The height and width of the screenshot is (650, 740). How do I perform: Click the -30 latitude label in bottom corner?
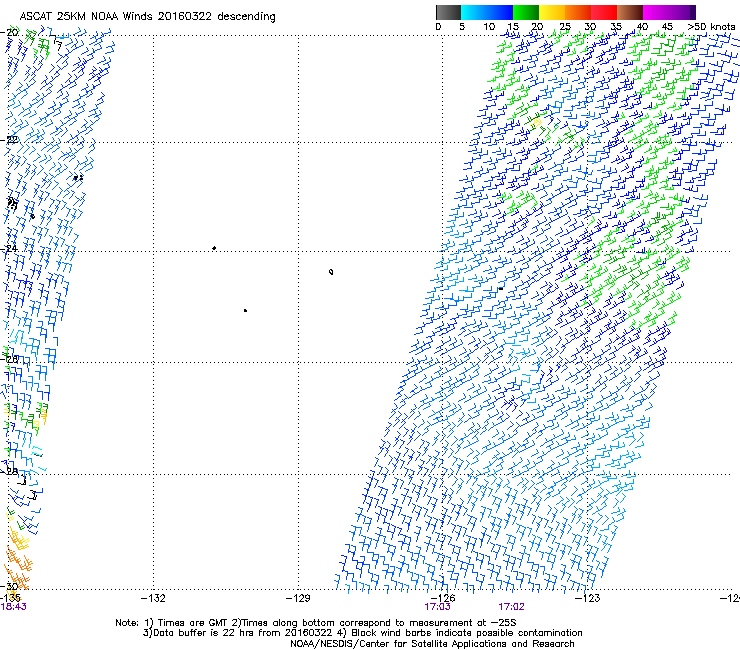tap(11, 586)
